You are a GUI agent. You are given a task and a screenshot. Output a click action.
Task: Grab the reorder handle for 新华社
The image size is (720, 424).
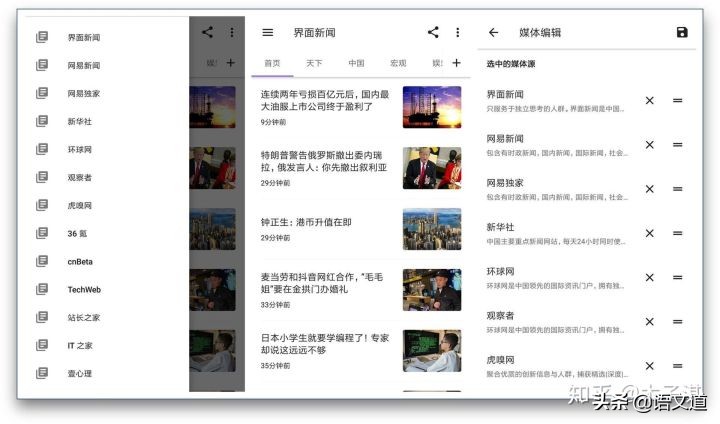(677, 233)
